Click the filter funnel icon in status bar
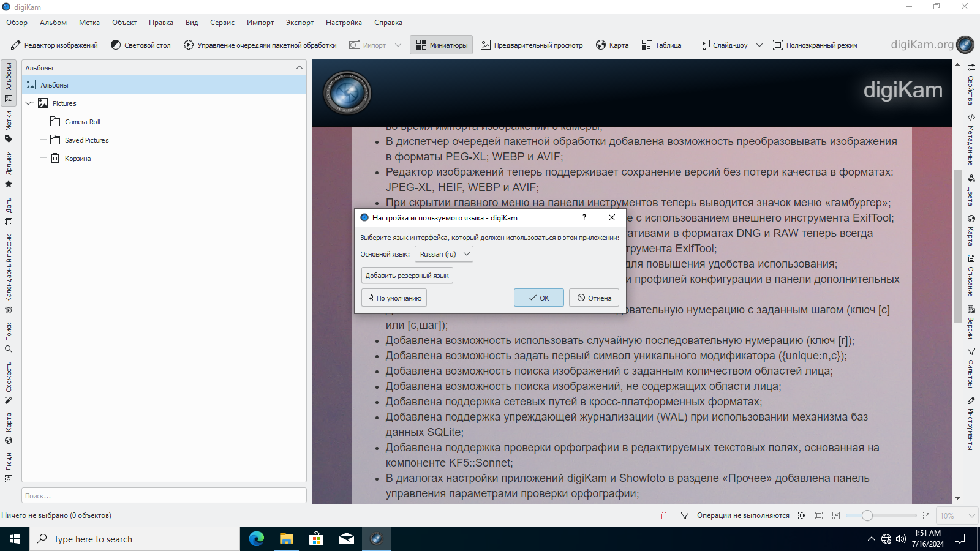 tap(685, 515)
